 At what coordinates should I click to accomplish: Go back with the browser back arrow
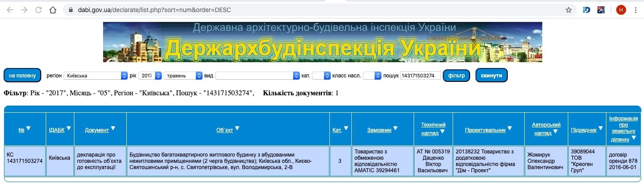(10, 9)
